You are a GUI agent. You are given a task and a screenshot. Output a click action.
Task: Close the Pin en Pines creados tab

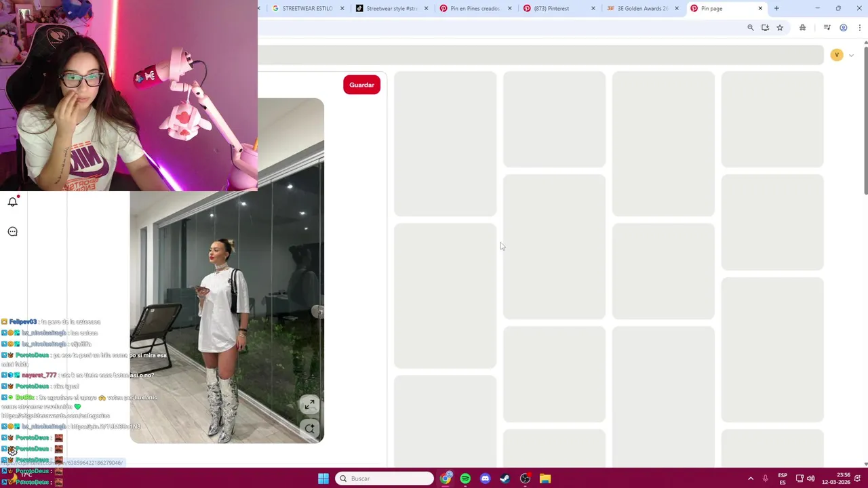tap(509, 8)
